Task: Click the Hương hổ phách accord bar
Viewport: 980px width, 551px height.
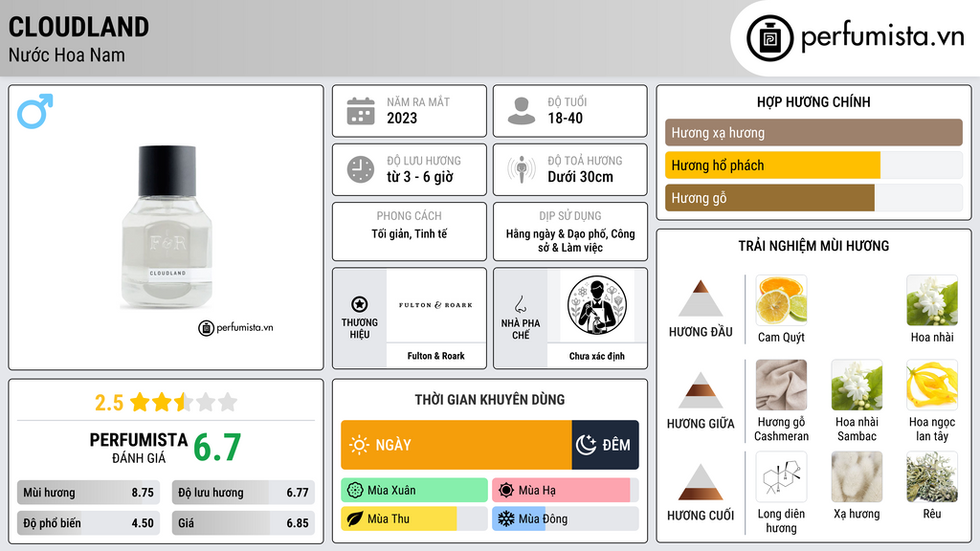Action: pos(813,165)
